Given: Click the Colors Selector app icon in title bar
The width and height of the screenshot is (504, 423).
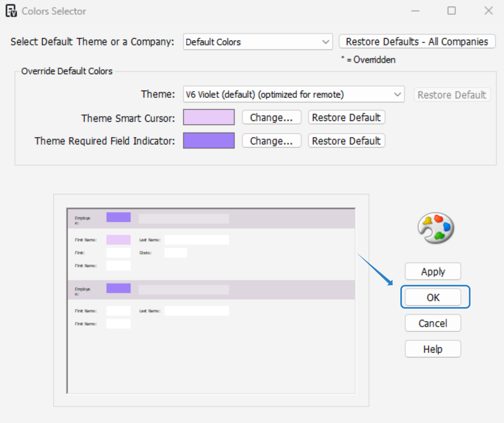Looking at the screenshot, I should point(11,11).
